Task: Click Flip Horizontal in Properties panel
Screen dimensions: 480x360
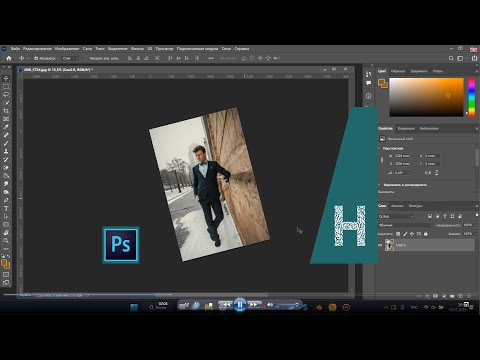Action: 428,173
